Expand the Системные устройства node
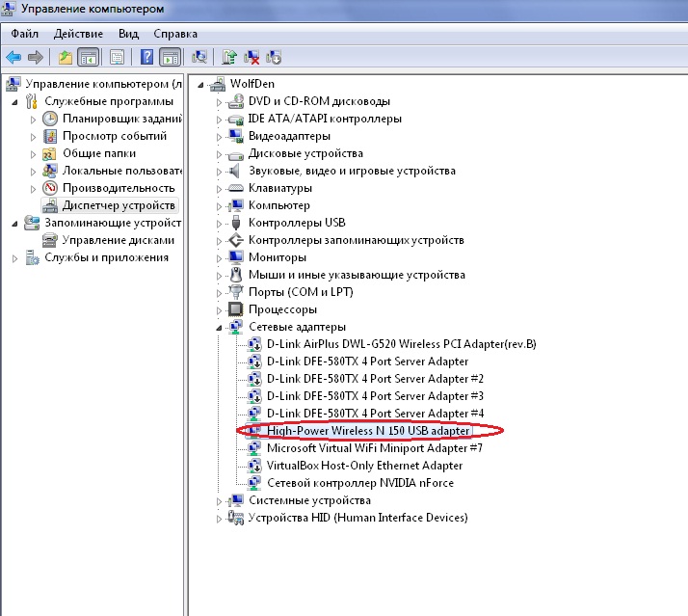This screenshot has height=616, width=688. 220,501
